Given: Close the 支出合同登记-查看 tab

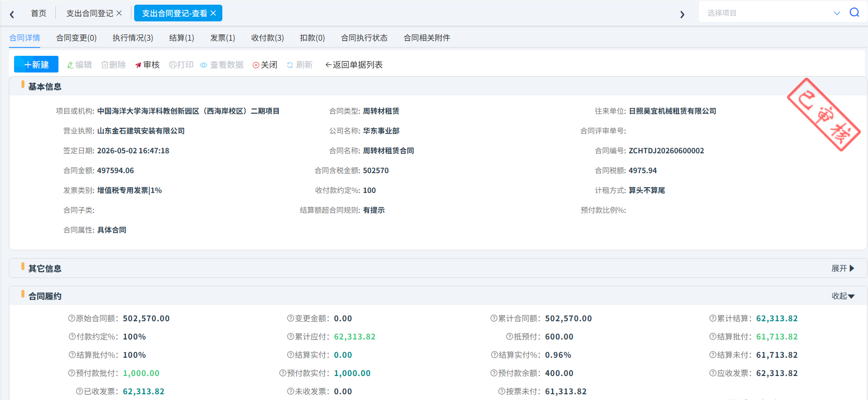Looking at the screenshot, I should [213, 13].
